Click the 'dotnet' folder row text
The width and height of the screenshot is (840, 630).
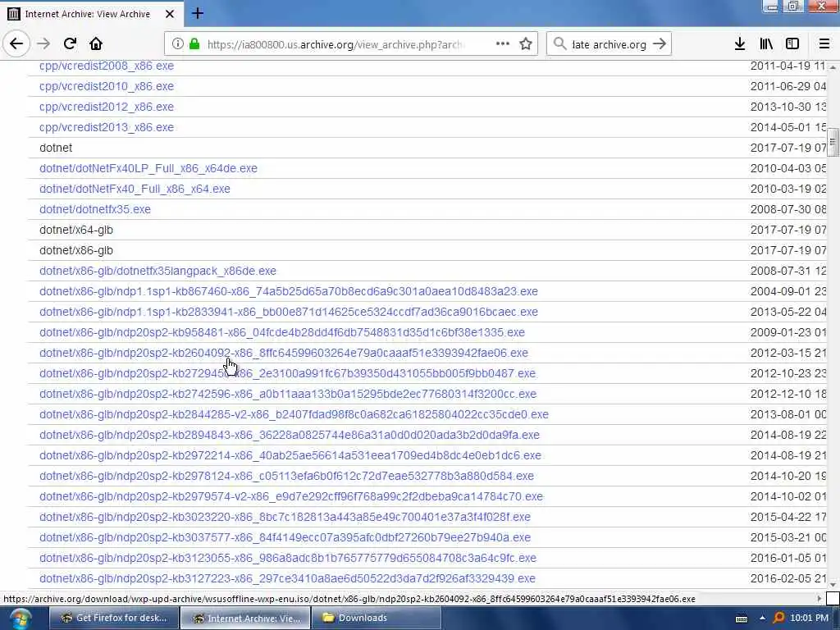(x=56, y=148)
